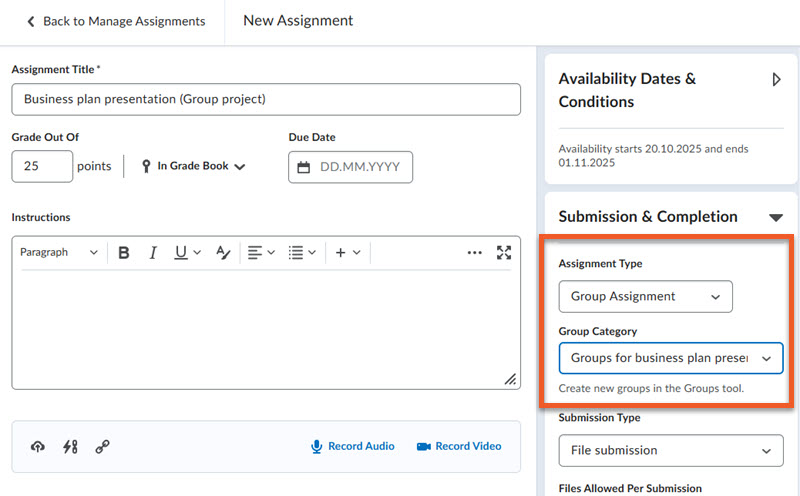This screenshot has height=496, width=800.
Task: Collapse the Submission & Completion section
Action: coord(775,217)
